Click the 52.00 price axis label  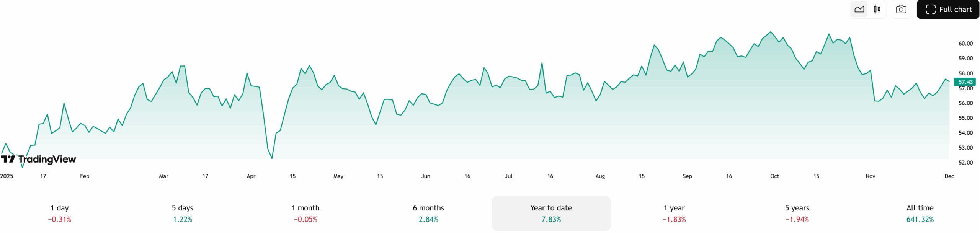(x=965, y=162)
